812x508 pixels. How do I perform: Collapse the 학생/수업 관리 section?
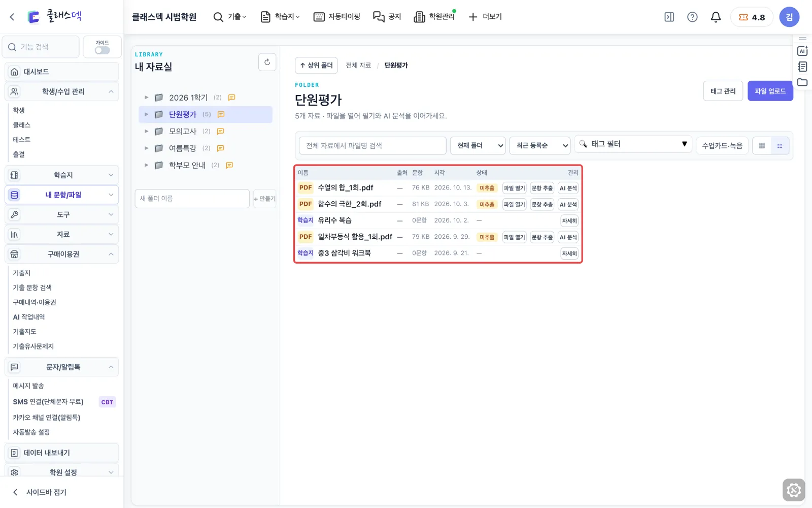click(x=62, y=92)
